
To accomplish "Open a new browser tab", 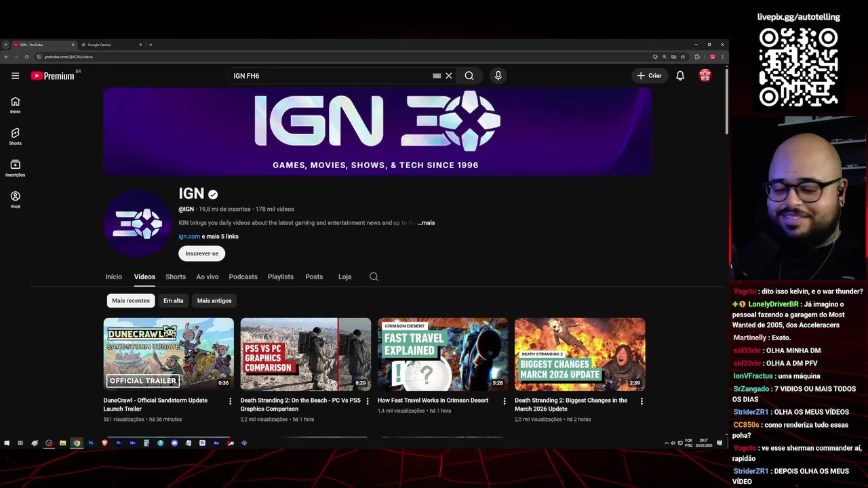I will click(x=151, y=45).
